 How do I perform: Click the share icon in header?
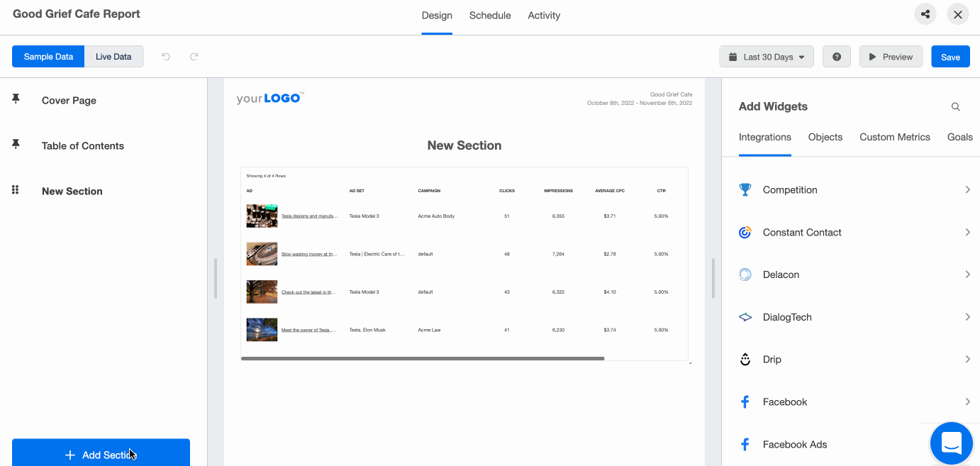pos(925,14)
